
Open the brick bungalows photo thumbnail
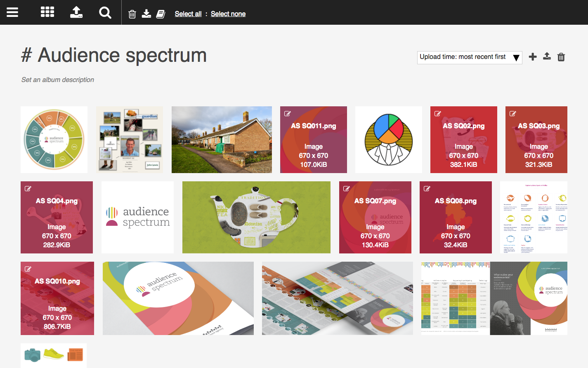click(x=222, y=140)
